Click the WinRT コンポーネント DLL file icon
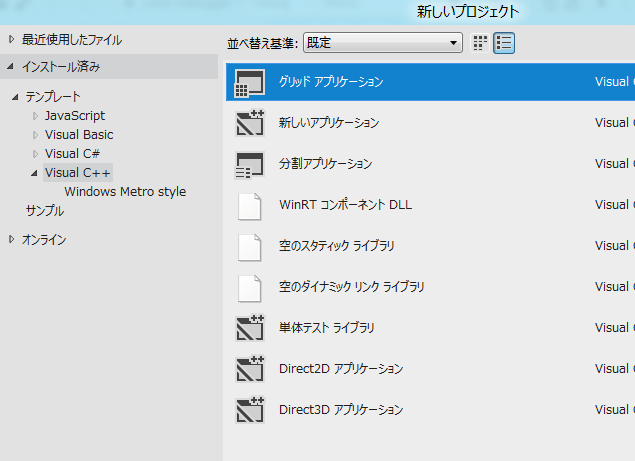 click(x=248, y=205)
